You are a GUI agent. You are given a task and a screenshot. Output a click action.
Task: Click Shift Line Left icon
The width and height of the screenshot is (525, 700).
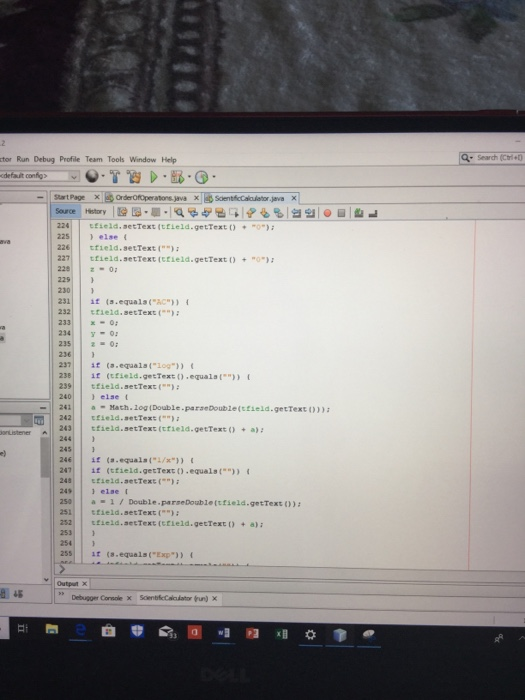296,213
